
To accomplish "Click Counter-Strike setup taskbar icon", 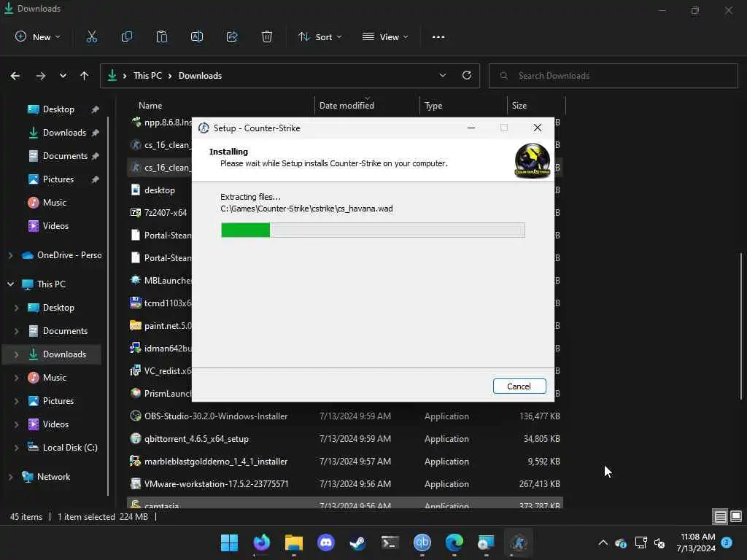I will [x=519, y=542].
